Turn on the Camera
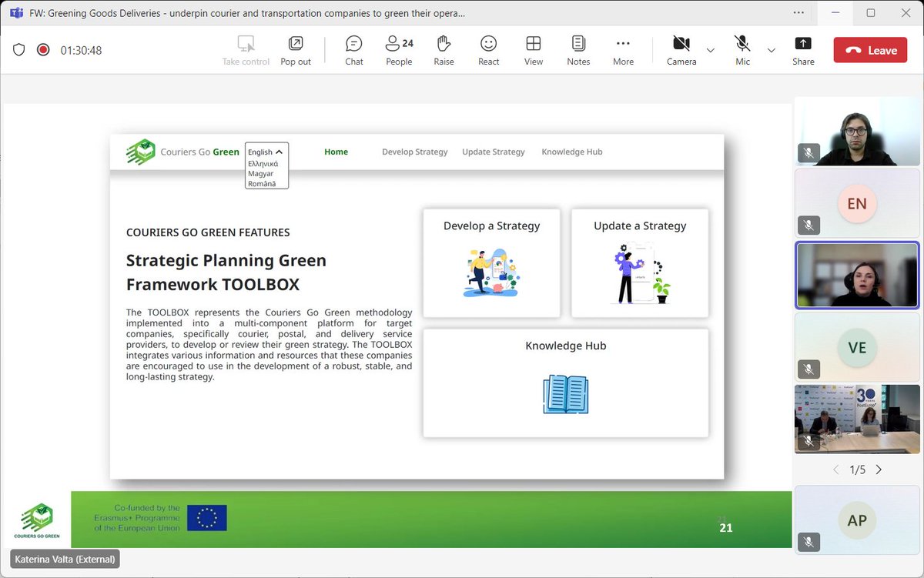 681,51
